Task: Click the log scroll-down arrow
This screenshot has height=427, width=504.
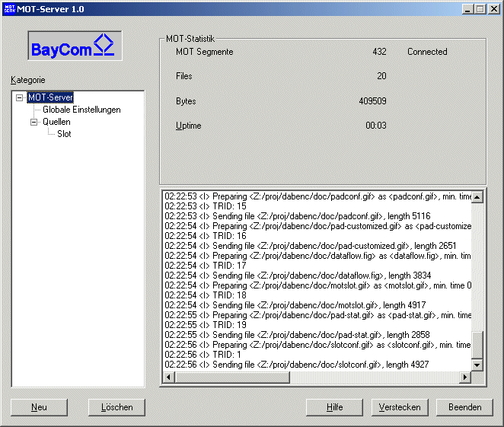Action: click(477, 365)
